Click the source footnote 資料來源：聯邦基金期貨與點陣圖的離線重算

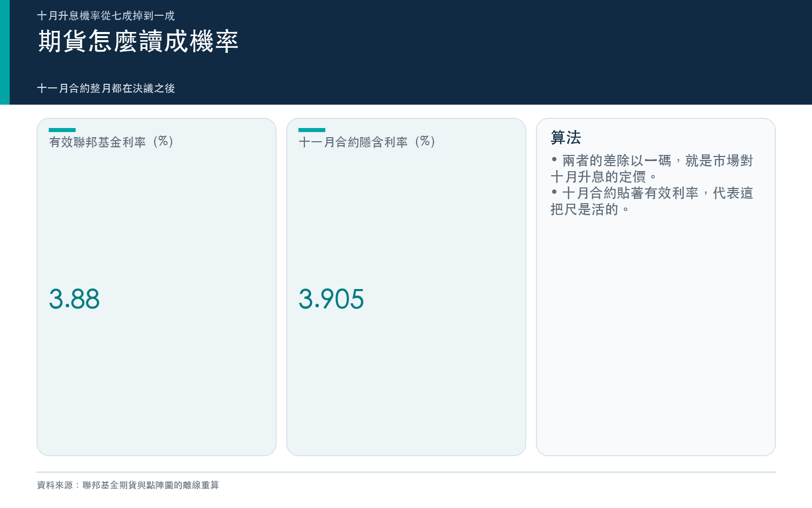[x=128, y=485]
